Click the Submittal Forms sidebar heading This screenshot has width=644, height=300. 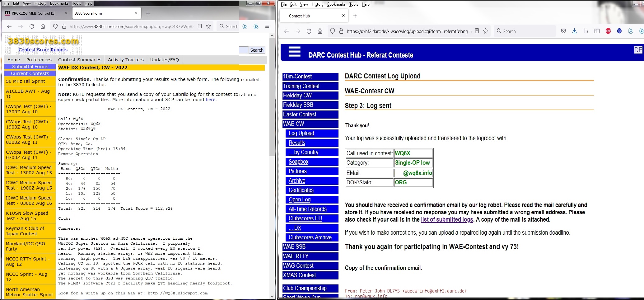tap(30, 67)
